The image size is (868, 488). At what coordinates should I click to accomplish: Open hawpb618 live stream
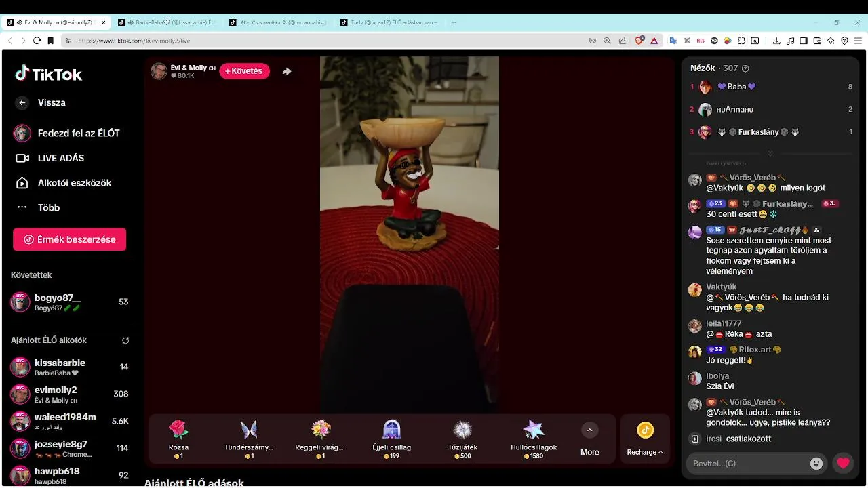(70, 475)
